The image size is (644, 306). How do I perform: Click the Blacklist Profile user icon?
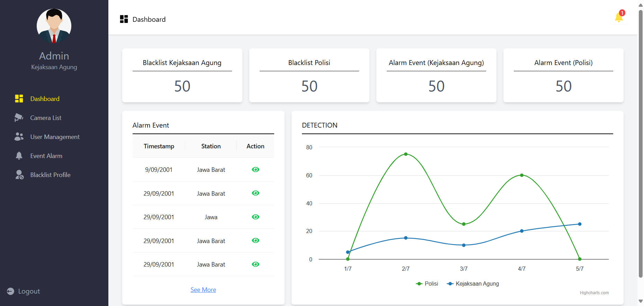19,175
